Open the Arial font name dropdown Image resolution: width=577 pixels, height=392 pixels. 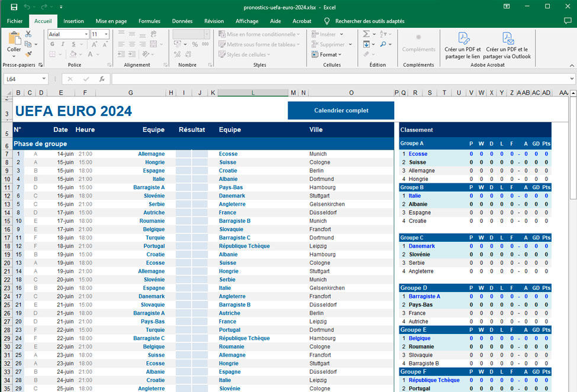pos(86,34)
